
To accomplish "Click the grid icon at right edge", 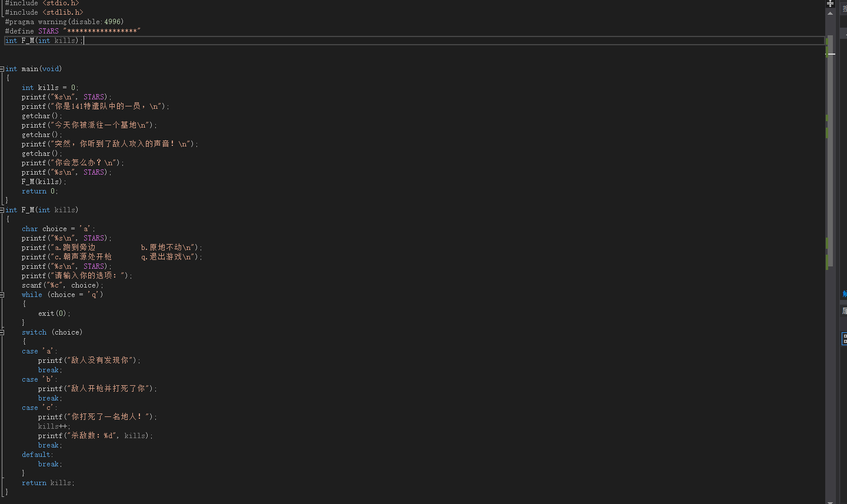I will (x=844, y=338).
